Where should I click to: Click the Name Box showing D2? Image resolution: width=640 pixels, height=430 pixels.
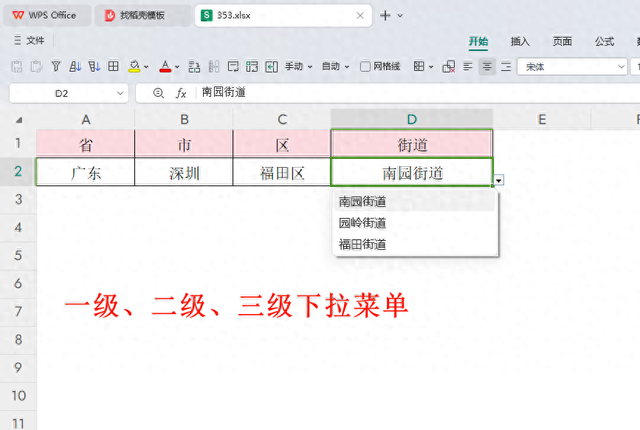click(62, 93)
